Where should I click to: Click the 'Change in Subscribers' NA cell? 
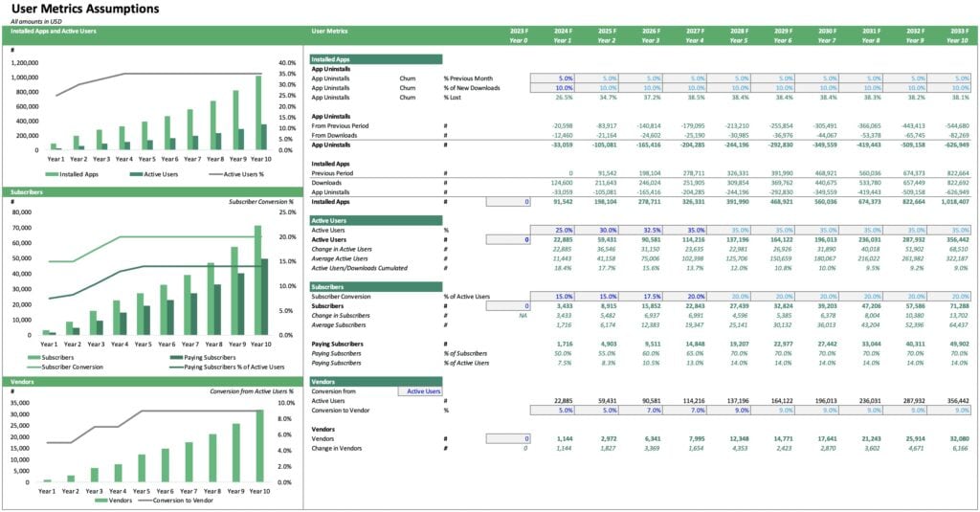[x=523, y=316]
